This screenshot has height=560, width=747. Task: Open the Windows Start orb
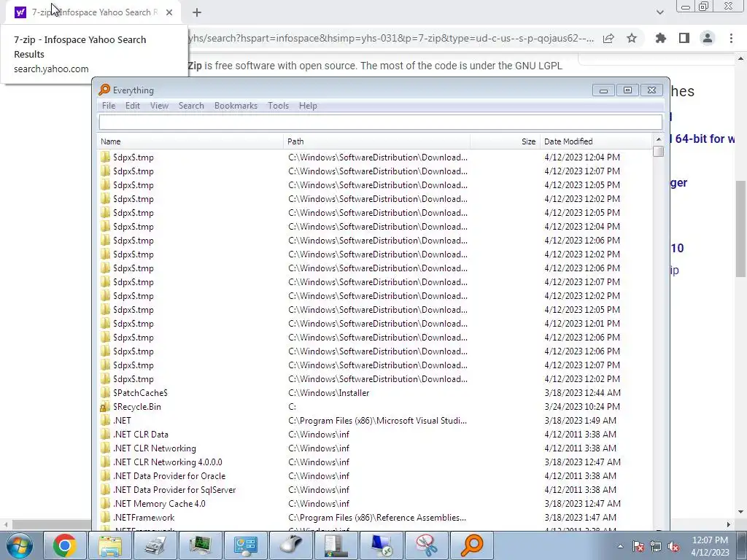pyautogui.click(x=20, y=545)
